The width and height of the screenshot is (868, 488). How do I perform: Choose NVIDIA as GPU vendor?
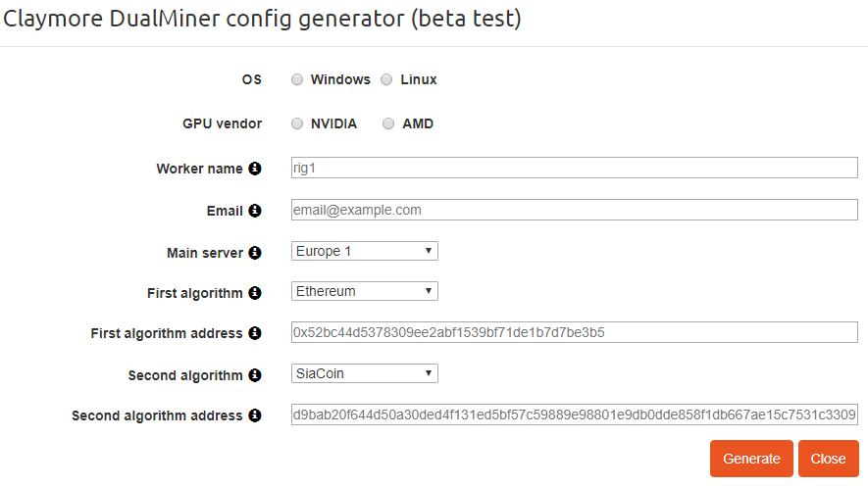(x=297, y=124)
